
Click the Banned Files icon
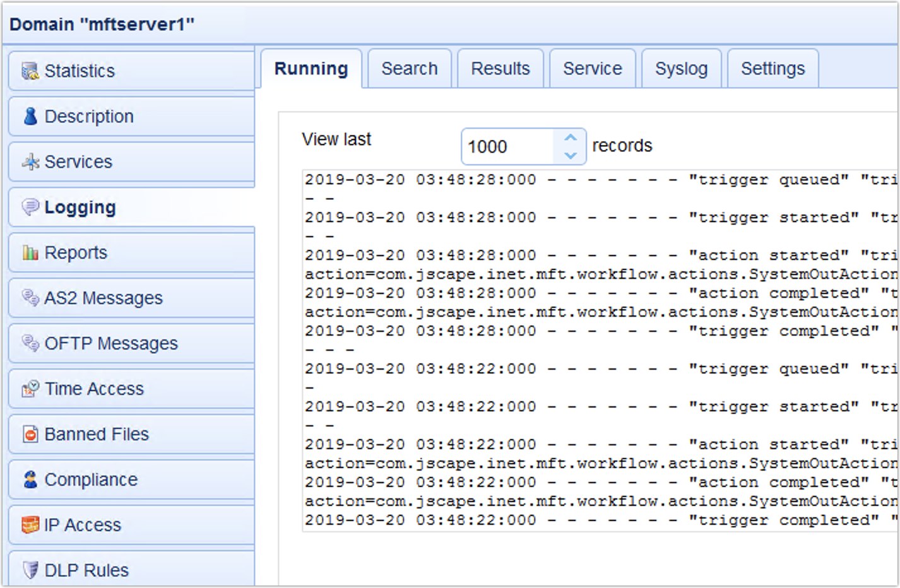coord(30,434)
